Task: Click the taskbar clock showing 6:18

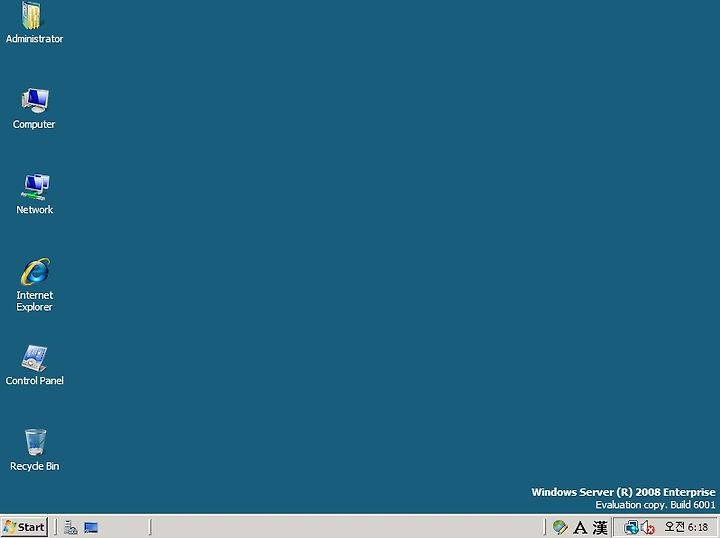Action: pos(686,527)
